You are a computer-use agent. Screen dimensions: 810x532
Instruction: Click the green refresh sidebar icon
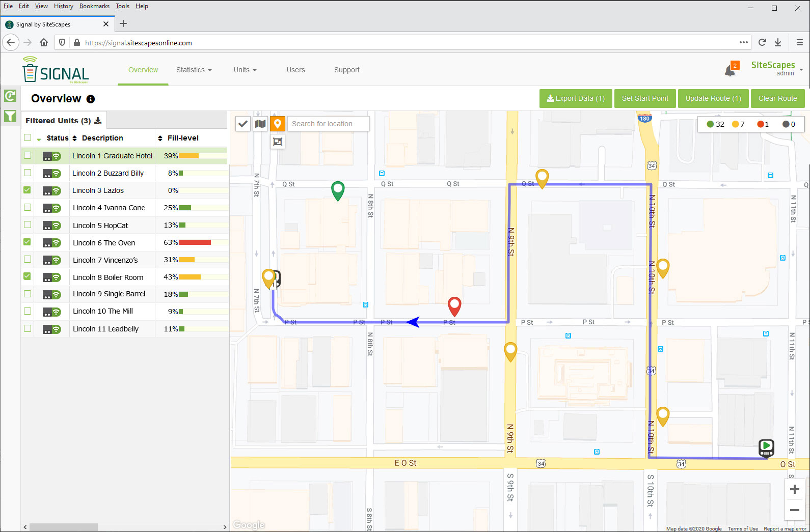coord(10,96)
